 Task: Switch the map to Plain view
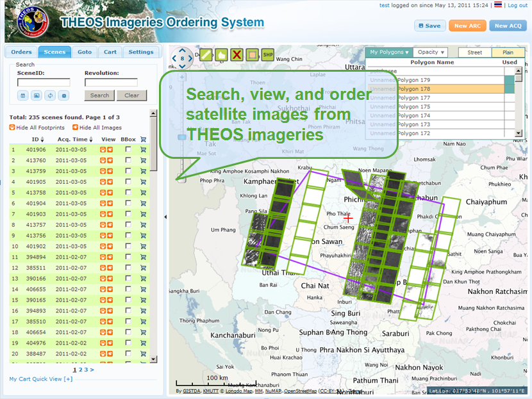508,53
